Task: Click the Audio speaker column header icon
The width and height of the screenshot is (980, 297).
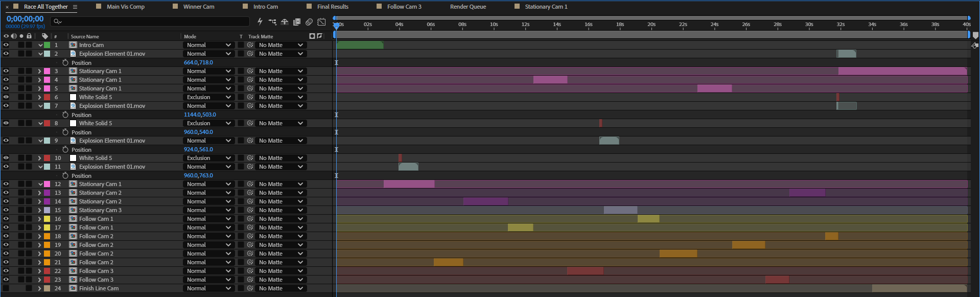Action: (14, 36)
